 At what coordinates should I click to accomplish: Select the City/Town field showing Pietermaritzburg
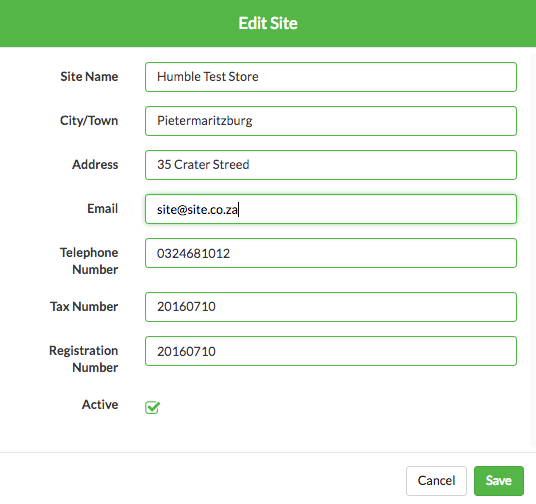(331, 121)
